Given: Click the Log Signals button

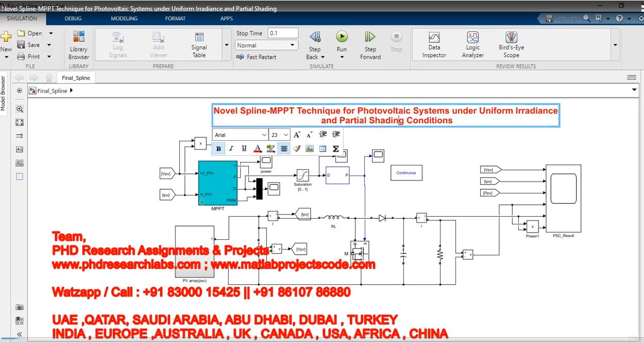Looking at the screenshot, I should 118,45.
